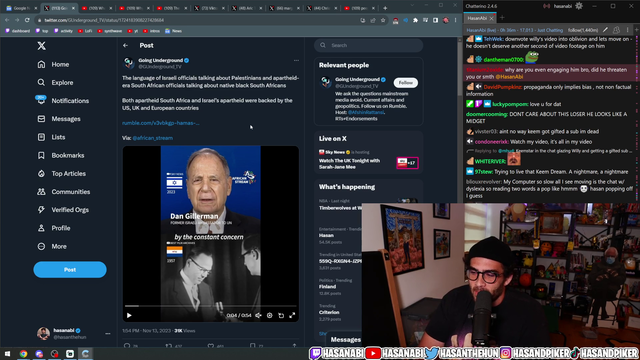
Task: Open Chatterino icon in Windows taskbar
Action: (85, 353)
